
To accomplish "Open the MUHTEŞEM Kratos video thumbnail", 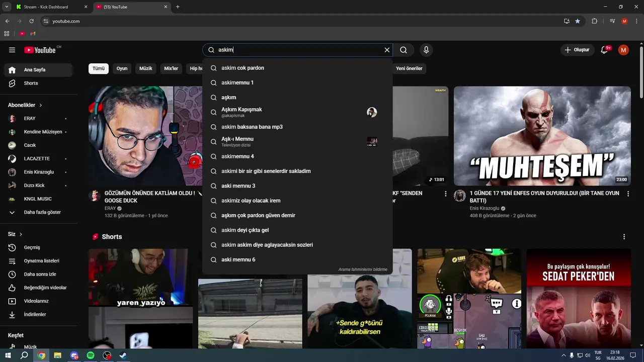I will tap(542, 136).
